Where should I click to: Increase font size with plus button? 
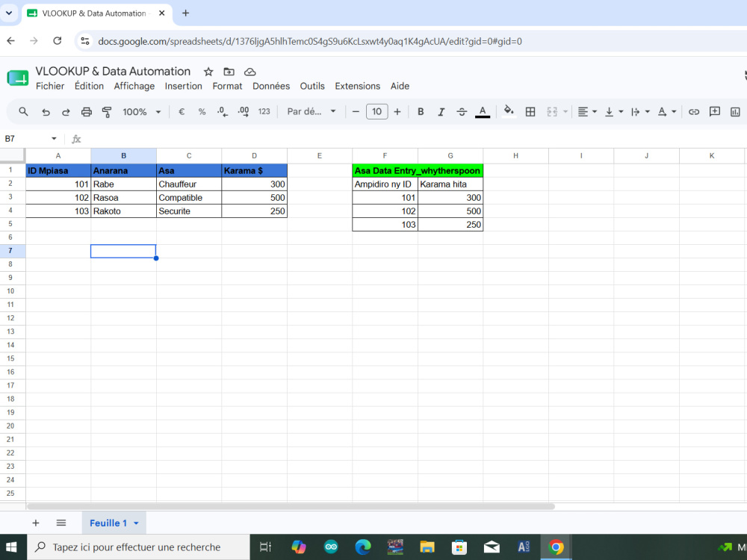pyautogui.click(x=397, y=112)
